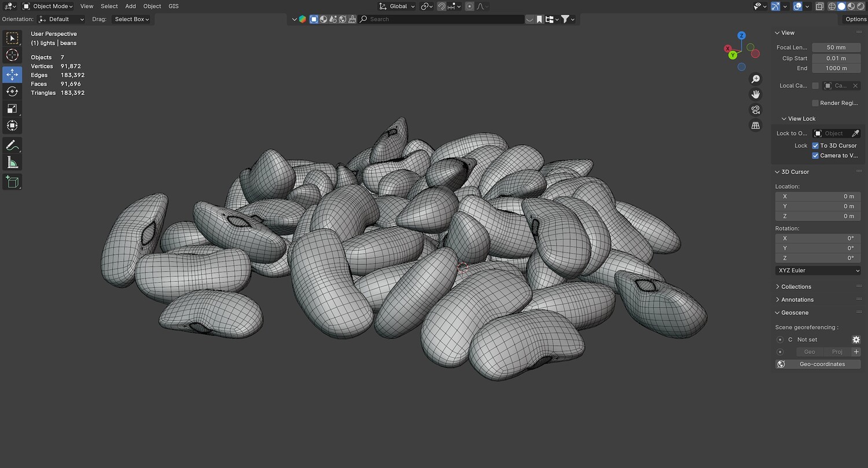Viewport: 868px width, 468px height.
Task: Activate the Measure ruler tool
Action: point(12,162)
